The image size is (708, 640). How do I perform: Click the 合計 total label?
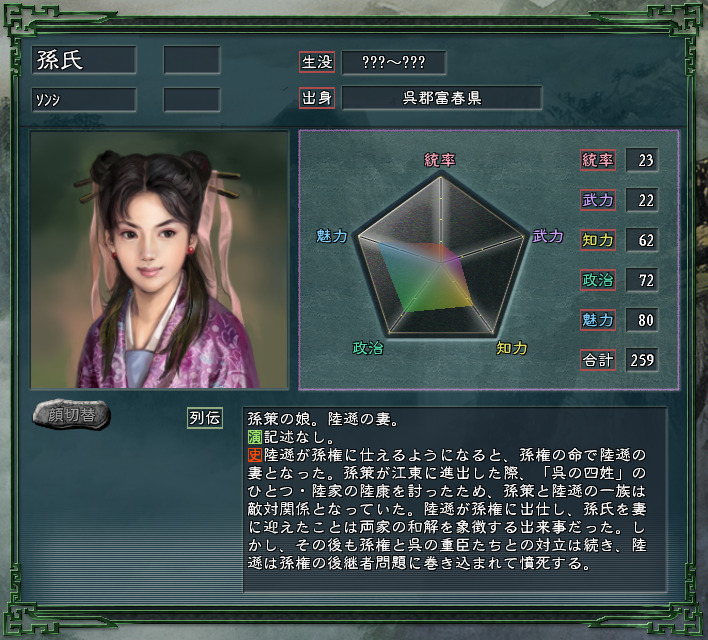click(x=598, y=360)
